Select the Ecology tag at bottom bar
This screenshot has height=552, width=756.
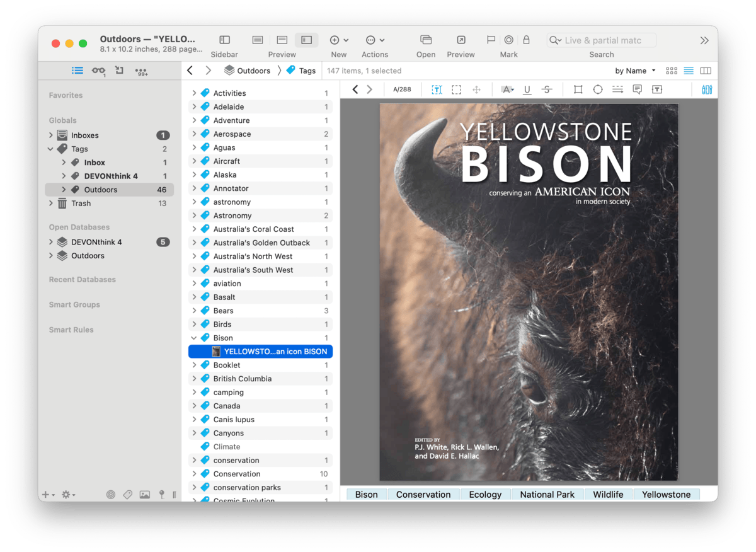click(x=485, y=495)
